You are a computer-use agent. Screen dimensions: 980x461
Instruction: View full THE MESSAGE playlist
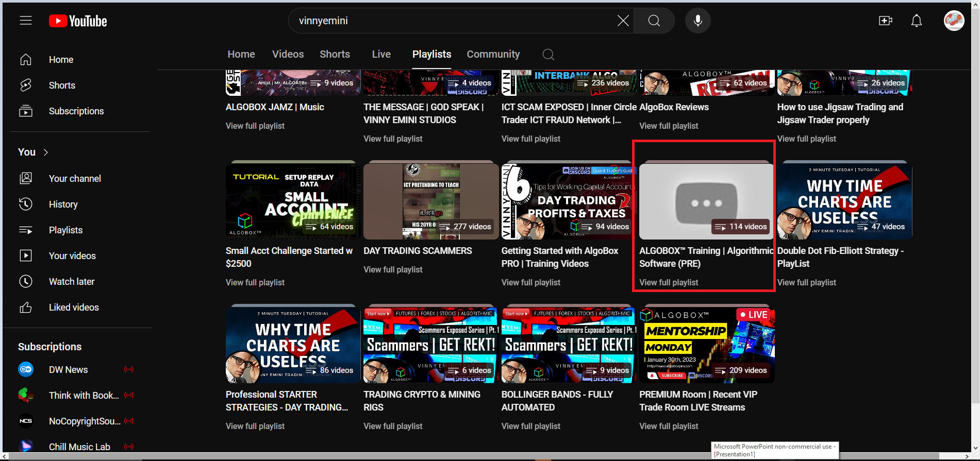[x=393, y=139]
